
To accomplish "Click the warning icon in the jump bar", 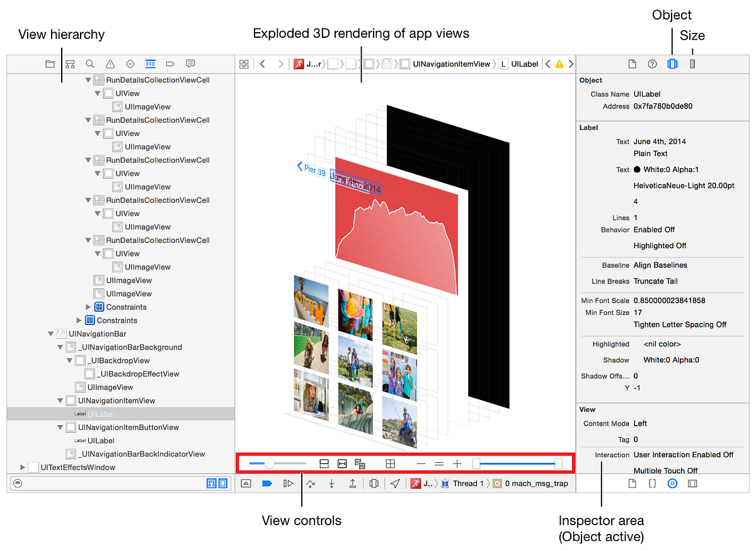I will [558, 64].
